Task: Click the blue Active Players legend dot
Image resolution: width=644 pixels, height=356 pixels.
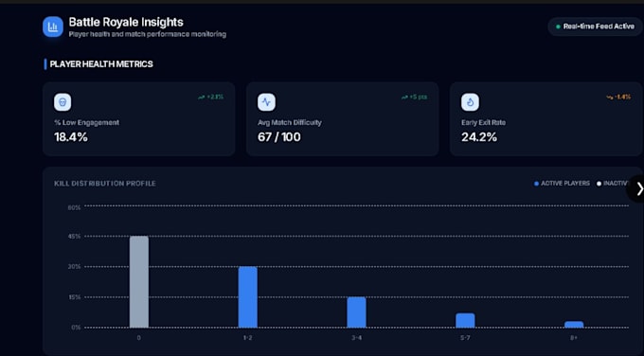Action: pyautogui.click(x=536, y=184)
